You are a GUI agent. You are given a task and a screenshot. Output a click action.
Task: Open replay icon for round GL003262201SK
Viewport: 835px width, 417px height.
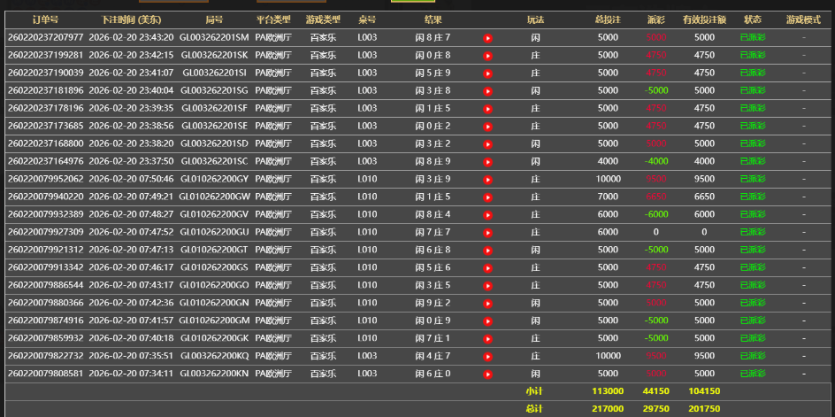488,55
